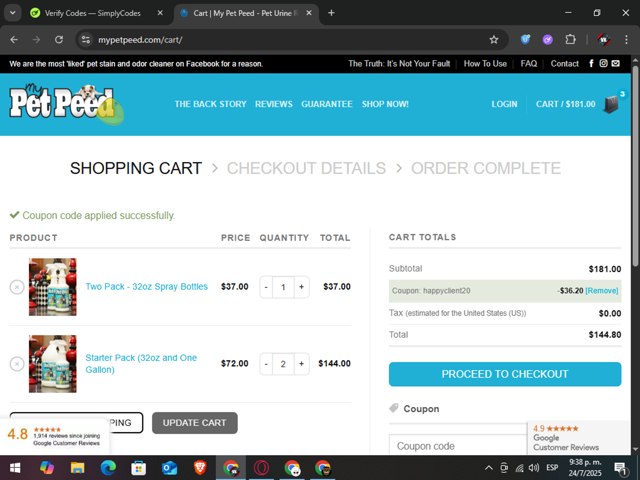Image resolution: width=640 pixels, height=480 pixels.
Task: Close the Cart My Pet Peed tab
Action: (309, 13)
